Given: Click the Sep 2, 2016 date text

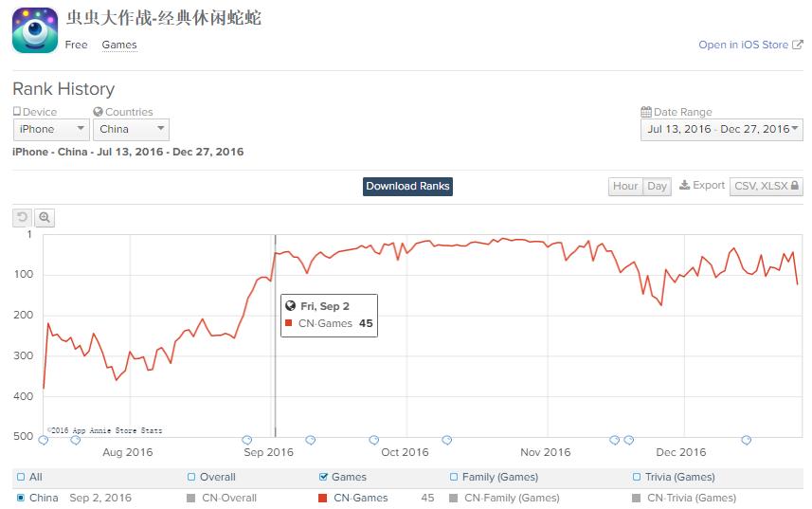Looking at the screenshot, I should click(100, 499).
